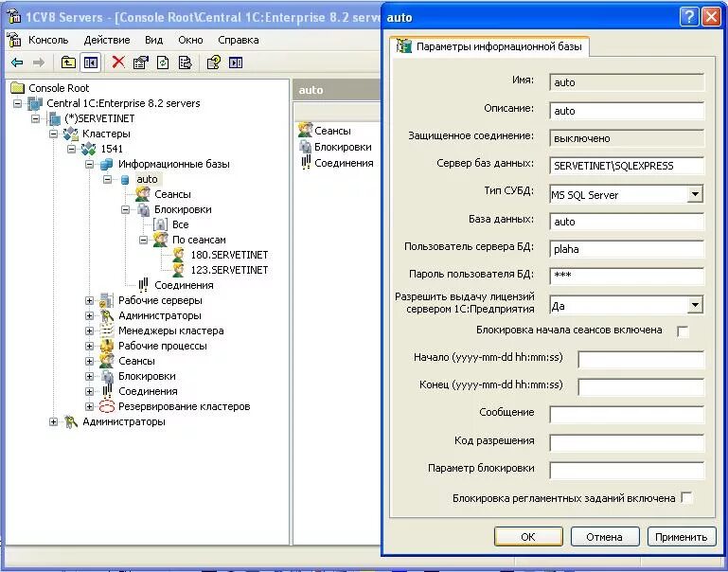Open the Разрешить выдачу лицензий dropdown
Image resolution: width=728 pixels, height=572 pixels.
[x=695, y=305]
